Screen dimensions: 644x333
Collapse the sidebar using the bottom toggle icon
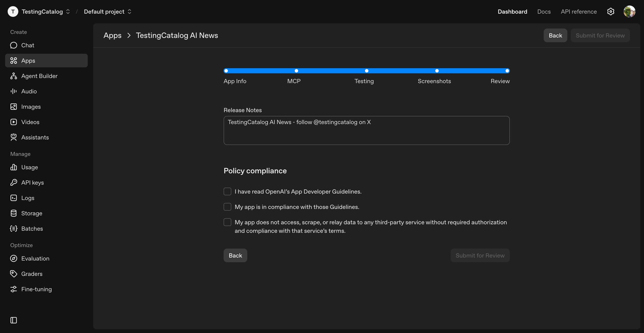[13, 320]
